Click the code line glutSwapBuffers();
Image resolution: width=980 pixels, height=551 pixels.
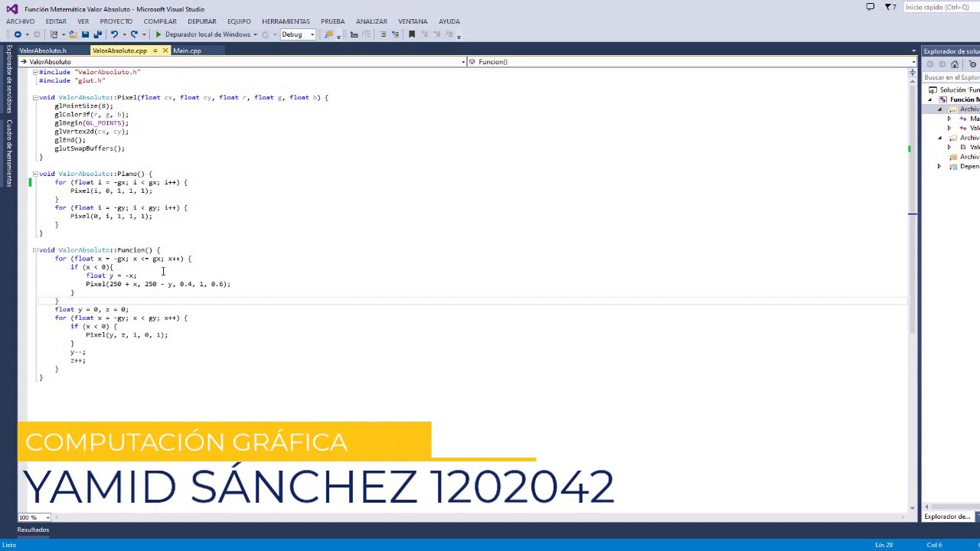(90, 148)
